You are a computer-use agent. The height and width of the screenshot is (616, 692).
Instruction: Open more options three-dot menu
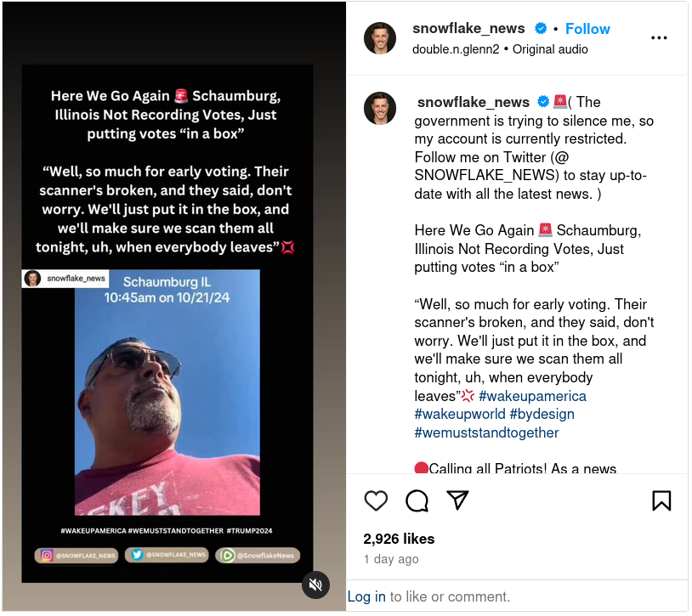[660, 38]
